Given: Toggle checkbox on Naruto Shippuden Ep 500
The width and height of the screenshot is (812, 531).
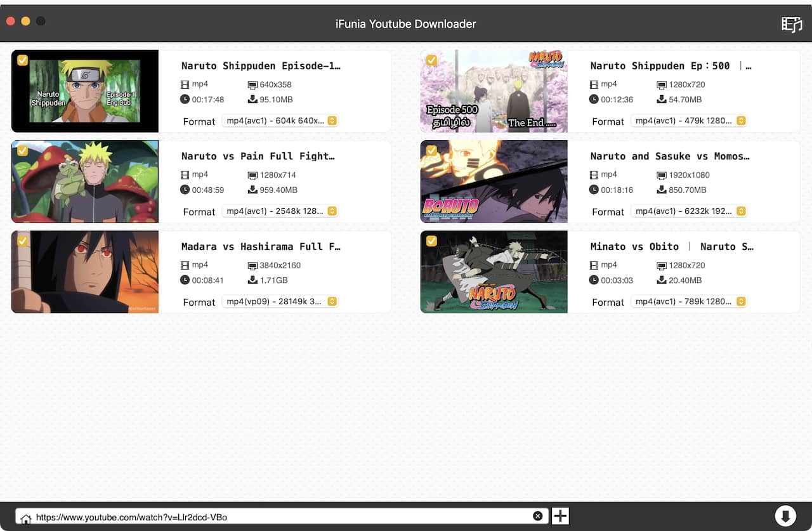Looking at the screenshot, I should [x=431, y=60].
